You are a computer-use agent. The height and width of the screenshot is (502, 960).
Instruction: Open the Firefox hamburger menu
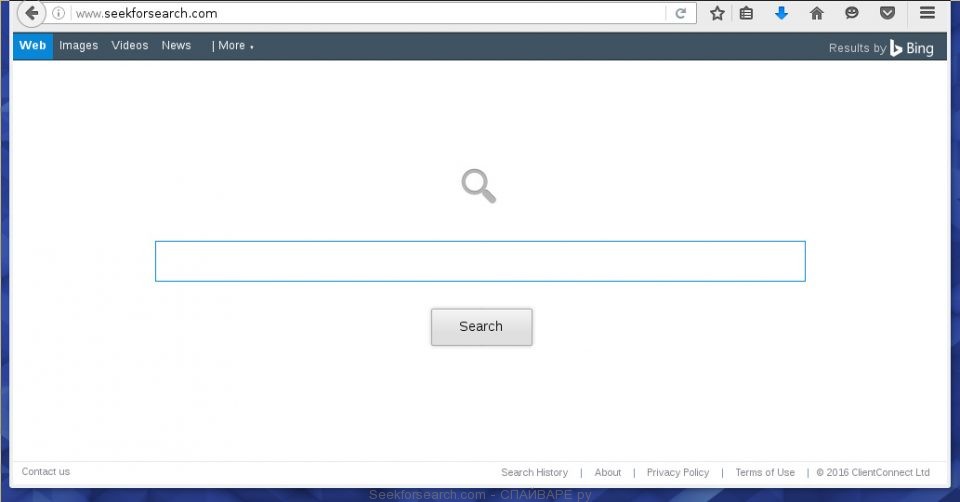[927, 14]
